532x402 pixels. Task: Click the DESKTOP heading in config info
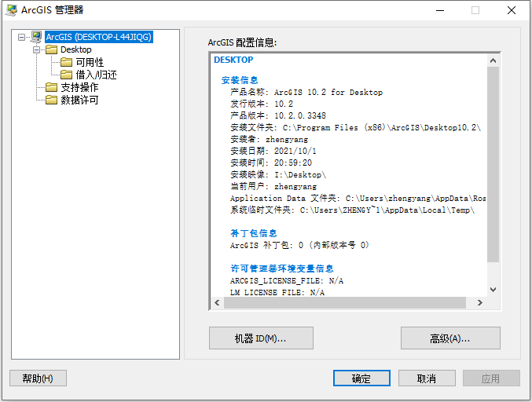(233, 60)
